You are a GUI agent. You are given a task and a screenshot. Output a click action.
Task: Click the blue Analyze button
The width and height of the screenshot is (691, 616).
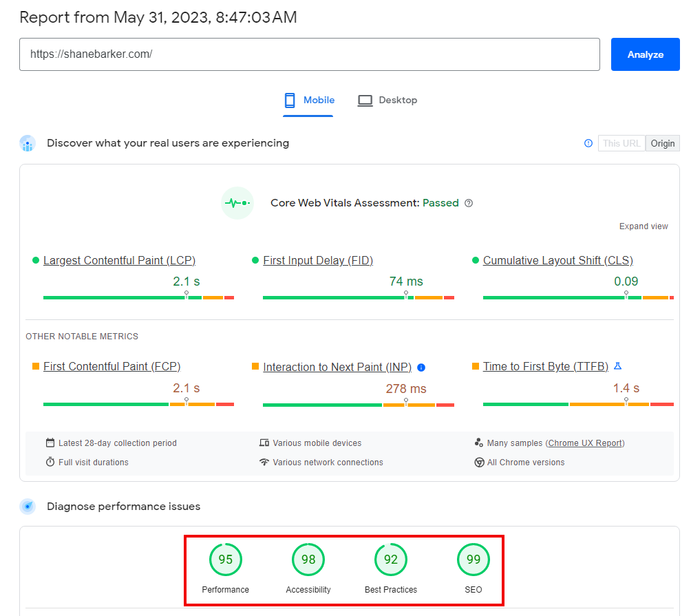(x=645, y=54)
